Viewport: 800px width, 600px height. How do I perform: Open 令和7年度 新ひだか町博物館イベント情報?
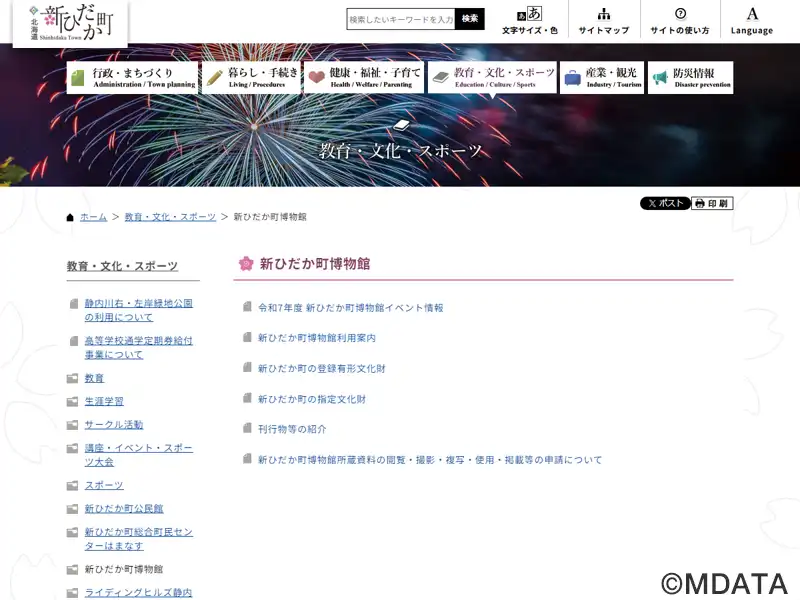(x=351, y=308)
